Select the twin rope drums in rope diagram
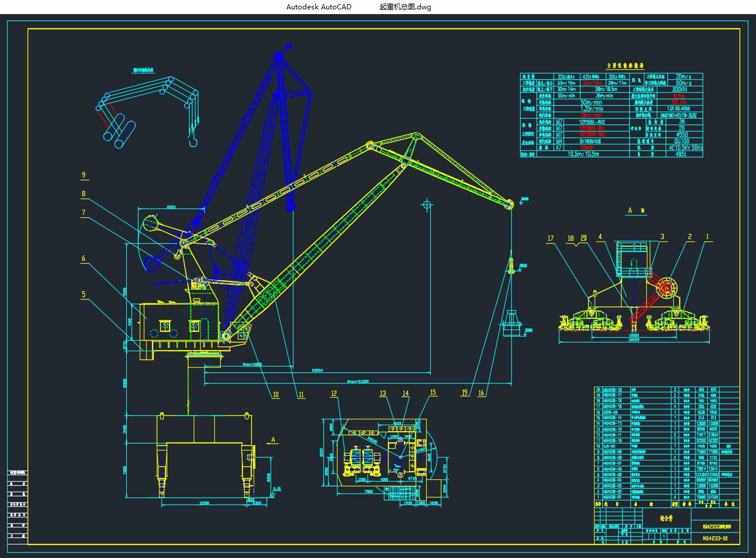Viewport: 756px width, 558px height. coord(118,130)
